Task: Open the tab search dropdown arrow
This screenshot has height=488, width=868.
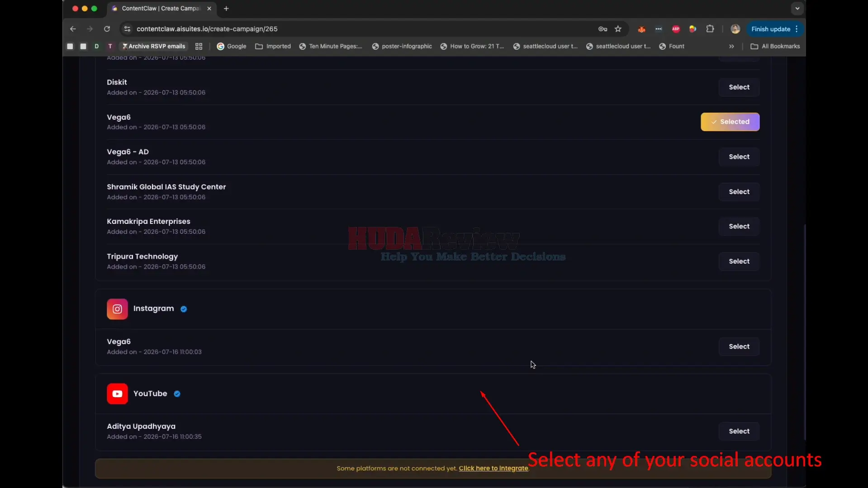Action: [x=797, y=9]
